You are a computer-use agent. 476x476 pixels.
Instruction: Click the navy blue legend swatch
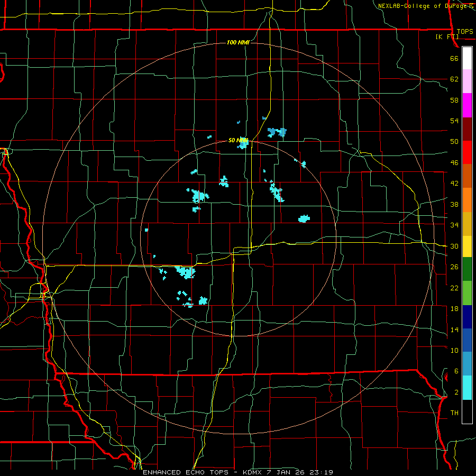click(467, 317)
